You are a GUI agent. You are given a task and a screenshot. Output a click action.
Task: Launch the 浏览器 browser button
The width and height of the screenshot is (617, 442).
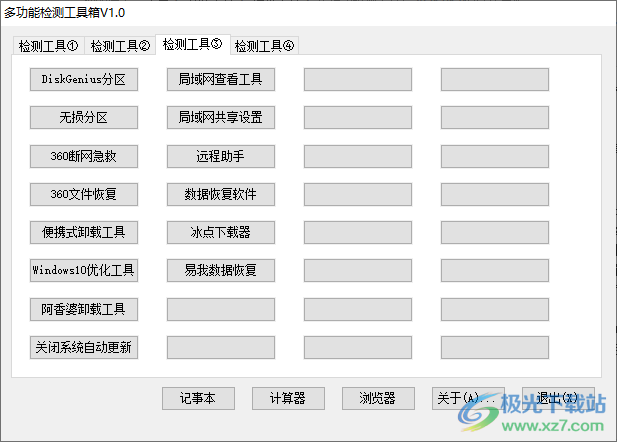pos(378,398)
